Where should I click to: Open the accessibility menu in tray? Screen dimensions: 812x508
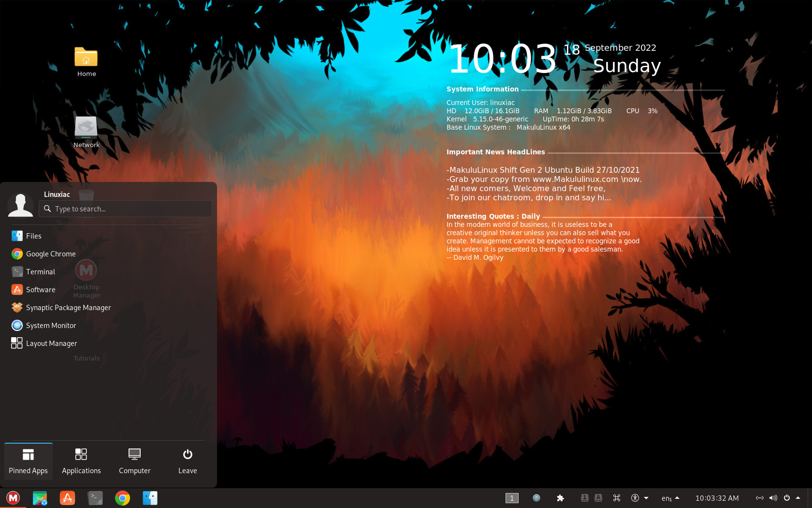tap(639, 498)
